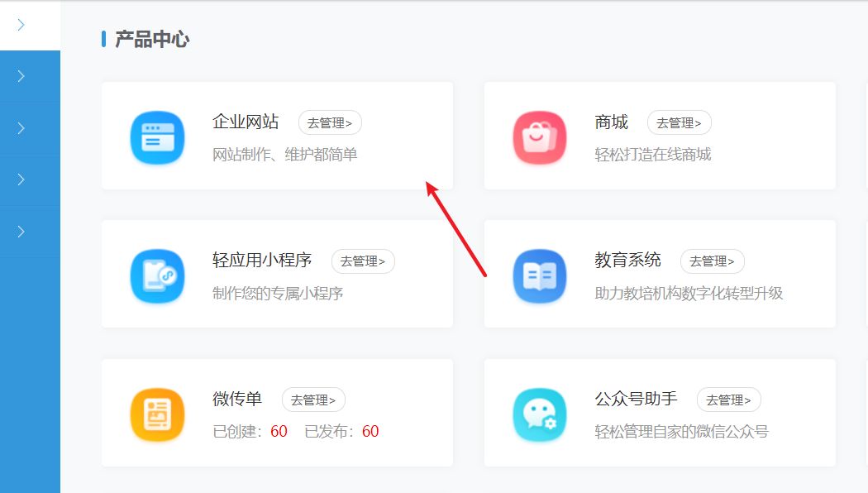Click the 制作您的专属小程序 description

pyautogui.click(x=278, y=293)
